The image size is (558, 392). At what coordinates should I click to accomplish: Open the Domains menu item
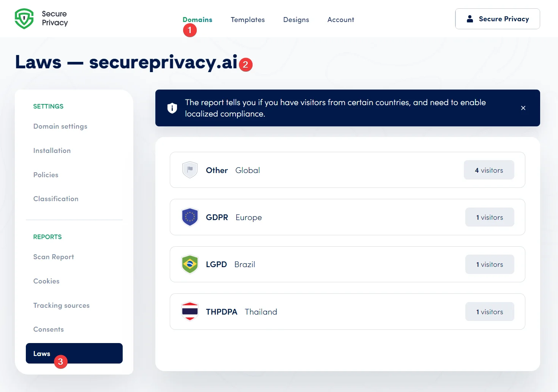[197, 19]
